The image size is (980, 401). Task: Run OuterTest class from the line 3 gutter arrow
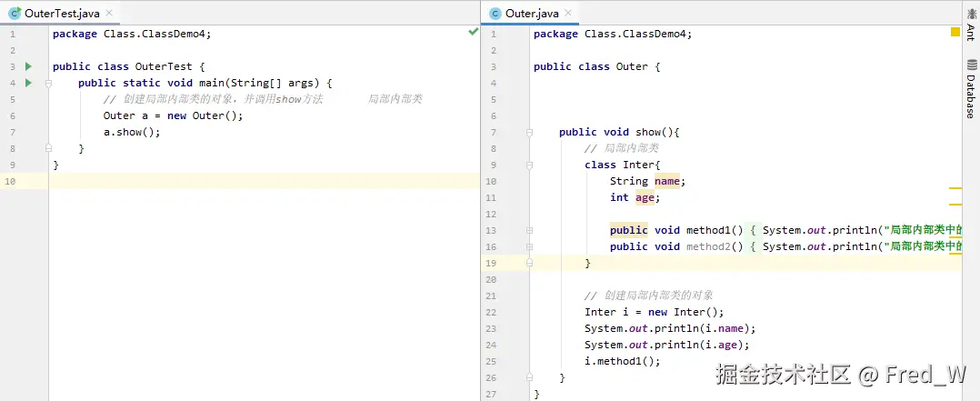tap(28, 66)
